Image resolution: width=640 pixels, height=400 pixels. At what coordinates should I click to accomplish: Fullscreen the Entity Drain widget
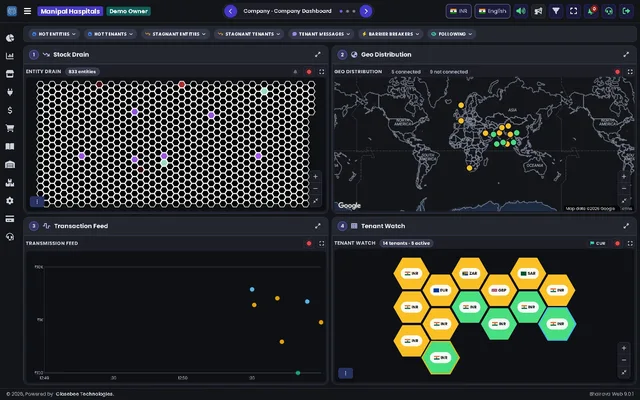tap(322, 72)
